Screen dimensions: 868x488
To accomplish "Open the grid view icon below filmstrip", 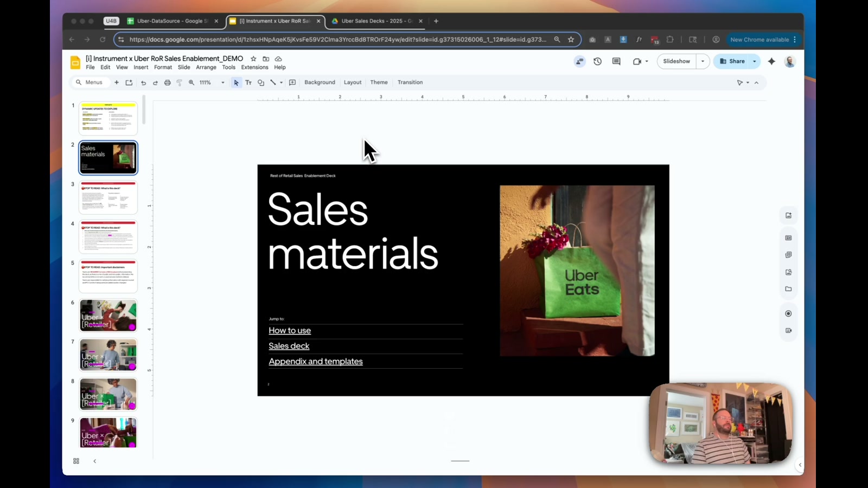I will (x=76, y=461).
